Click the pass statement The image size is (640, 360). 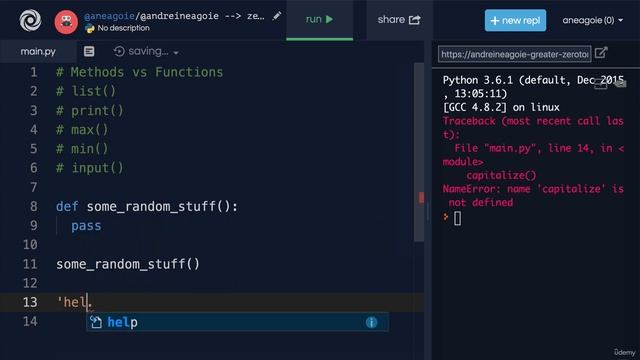(86, 226)
